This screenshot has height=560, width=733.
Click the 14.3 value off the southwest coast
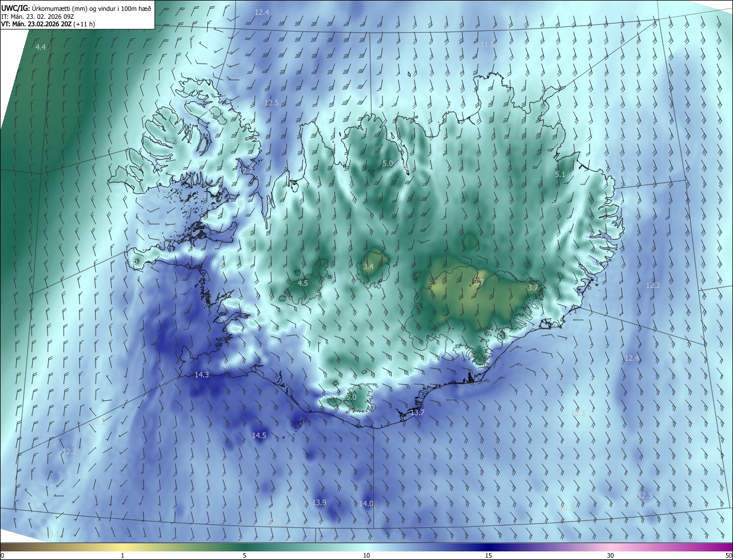pos(202,375)
